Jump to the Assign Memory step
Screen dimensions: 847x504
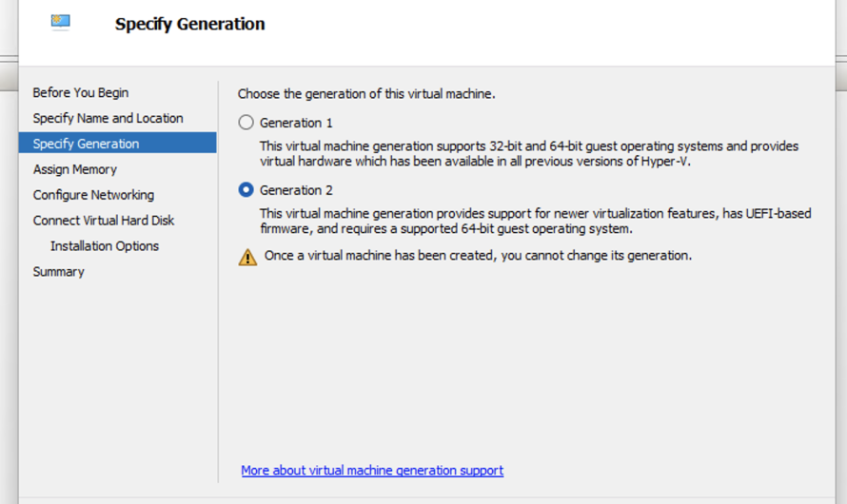tap(75, 169)
